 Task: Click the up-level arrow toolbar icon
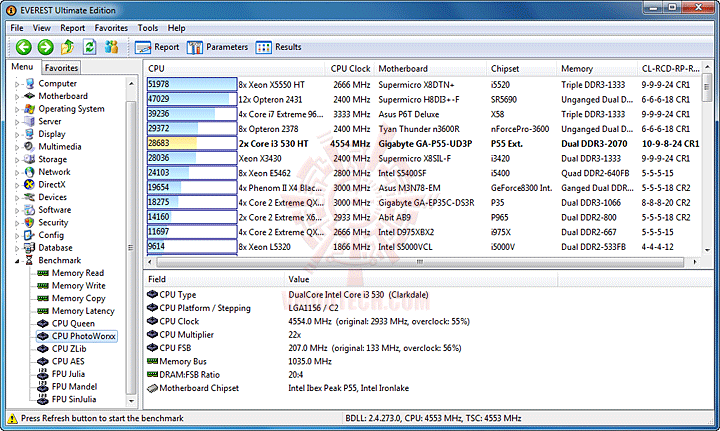click(68, 47)
